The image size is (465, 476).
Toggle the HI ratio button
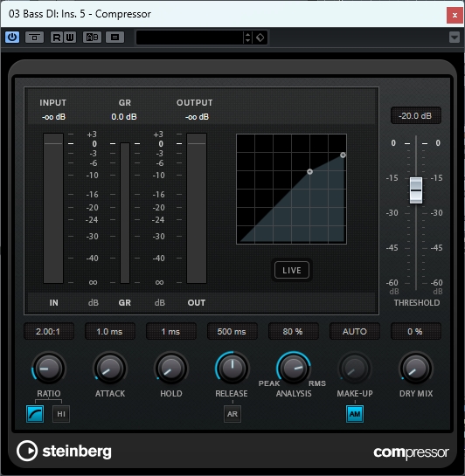pyautogui.click(x=61, y=414)
